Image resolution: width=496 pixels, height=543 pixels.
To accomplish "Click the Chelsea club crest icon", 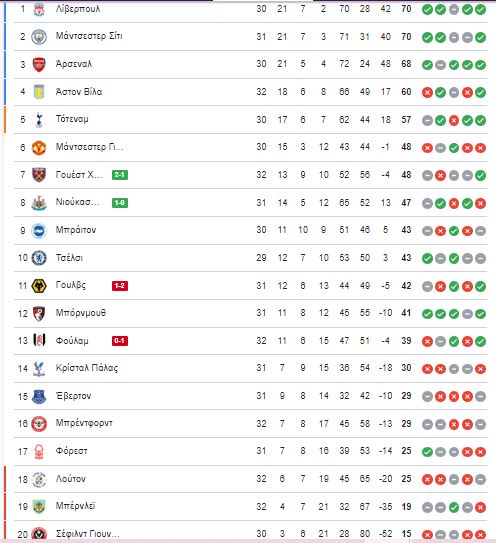I will 39,258.
